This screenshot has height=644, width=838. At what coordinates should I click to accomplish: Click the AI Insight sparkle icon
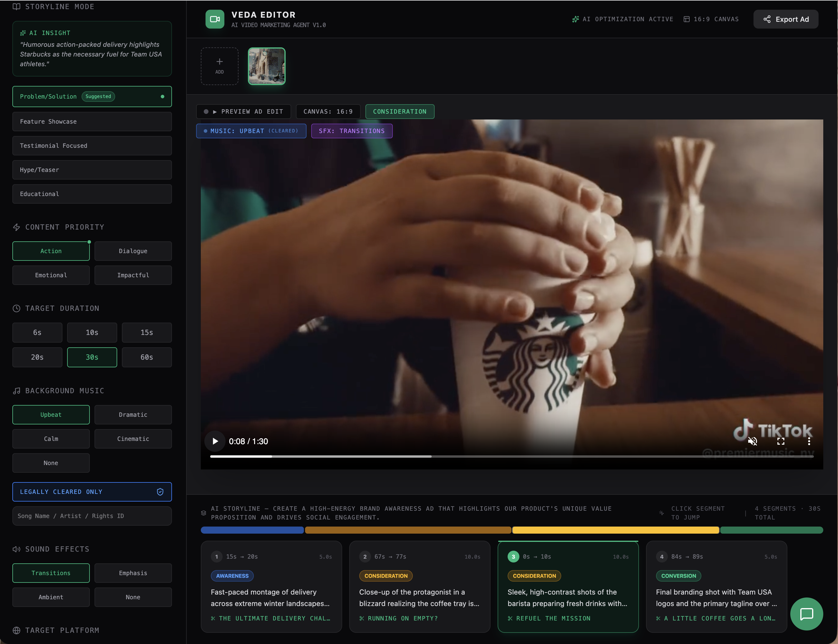[x=23, y=33]
